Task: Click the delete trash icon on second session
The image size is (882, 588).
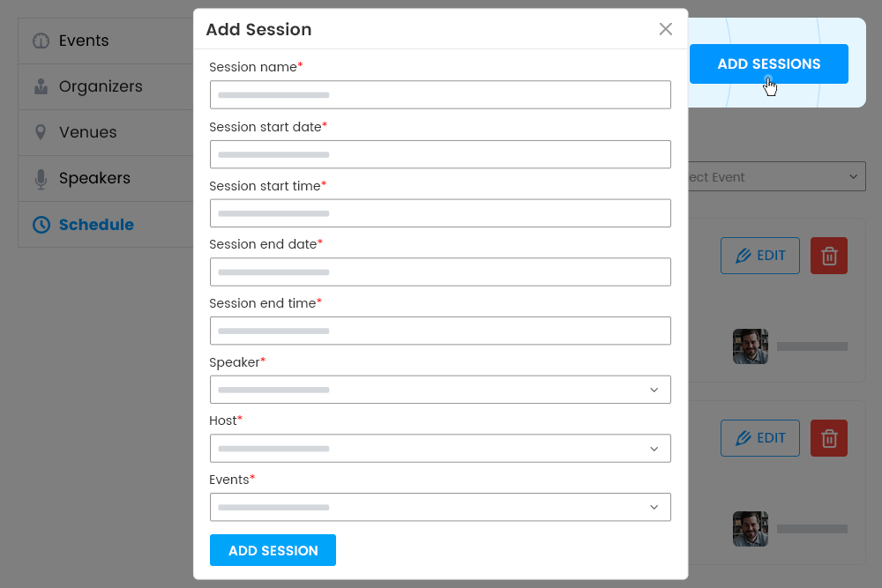Action: point(828,438)
